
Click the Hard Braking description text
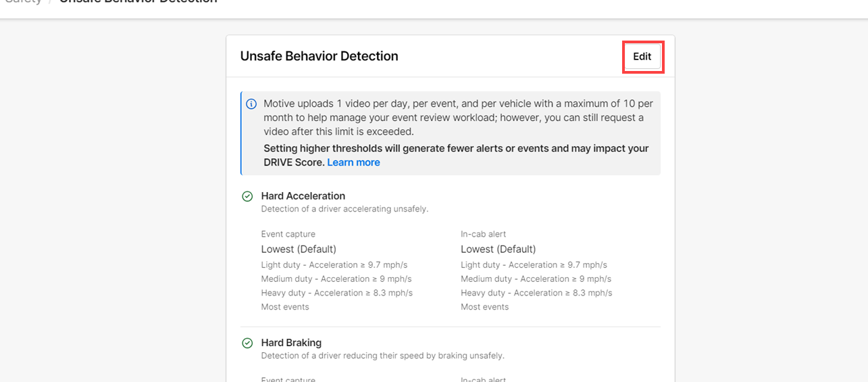[x=382, y=356]
